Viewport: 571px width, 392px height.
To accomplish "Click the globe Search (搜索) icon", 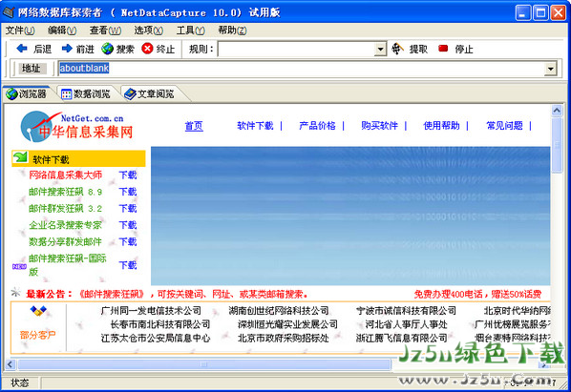I will click(x=108, y=49).
